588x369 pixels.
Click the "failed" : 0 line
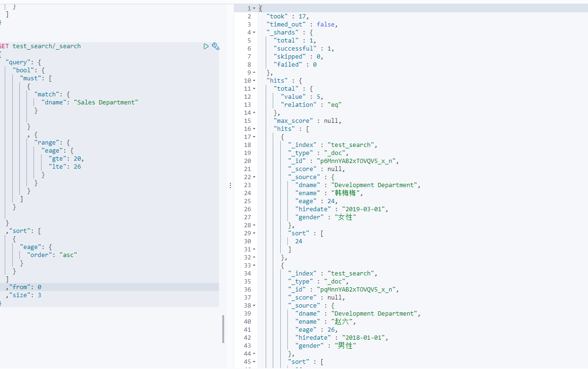pyautogui.click(x=295, y=65)
